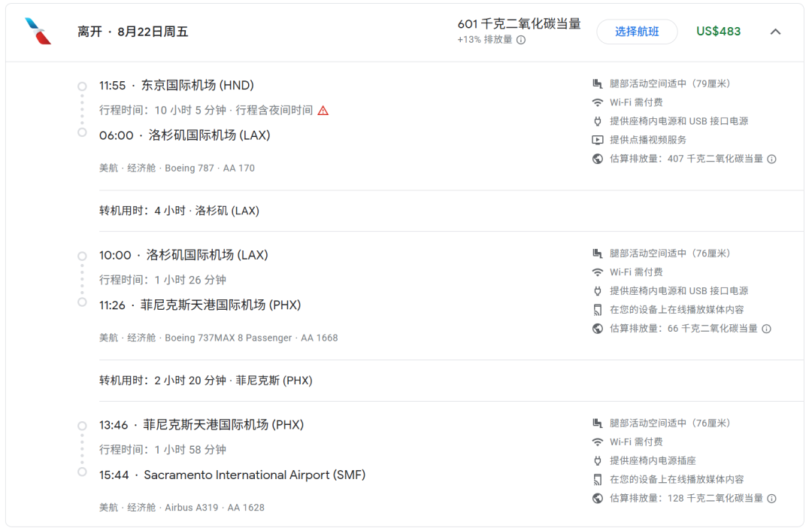Click the power plug icon for AA 1628
The height and width of the screenshot is (528, 812).
(x=598, y=461)
